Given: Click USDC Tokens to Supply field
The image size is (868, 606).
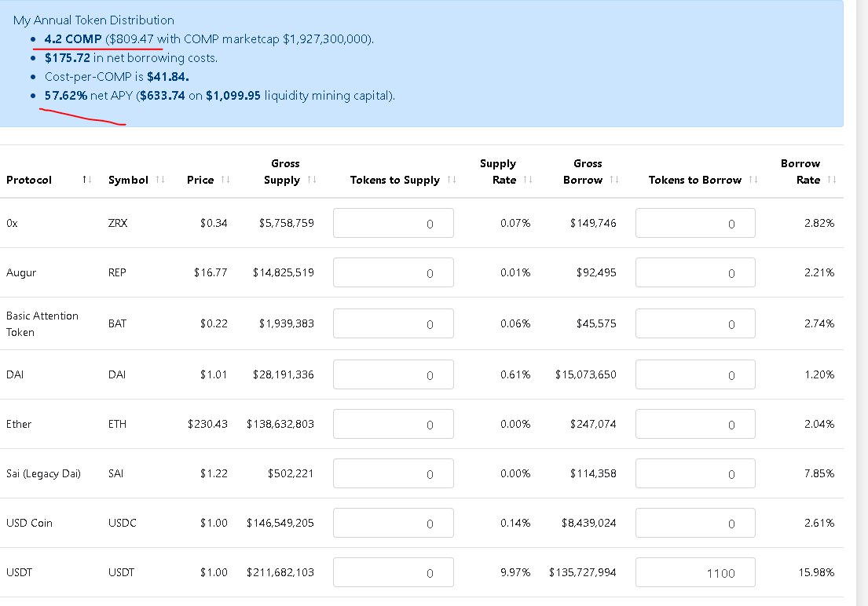Looking at the screenshot, I should [393, 523].
